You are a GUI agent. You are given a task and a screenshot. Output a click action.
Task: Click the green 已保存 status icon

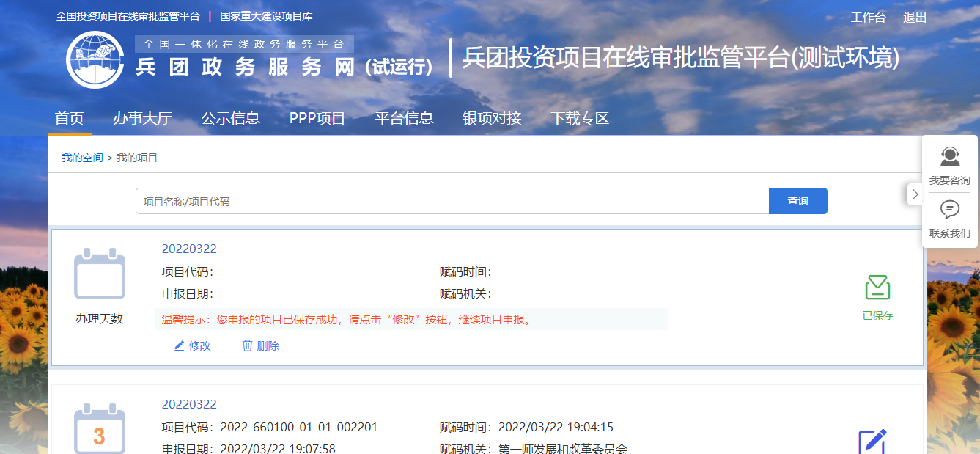coord(877,288)
